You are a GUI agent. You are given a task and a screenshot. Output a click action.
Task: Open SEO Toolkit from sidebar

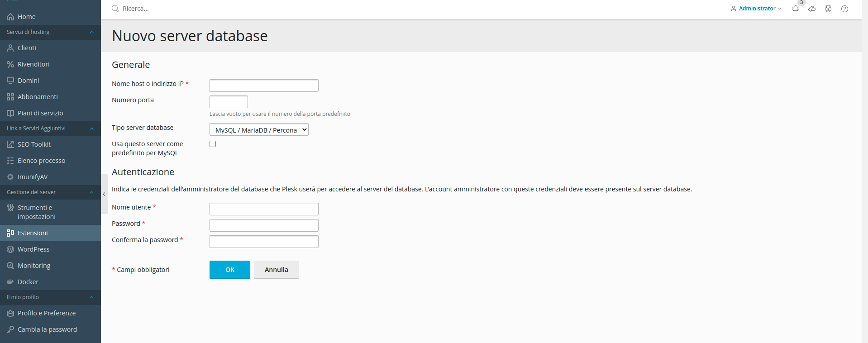pos(34,144)
